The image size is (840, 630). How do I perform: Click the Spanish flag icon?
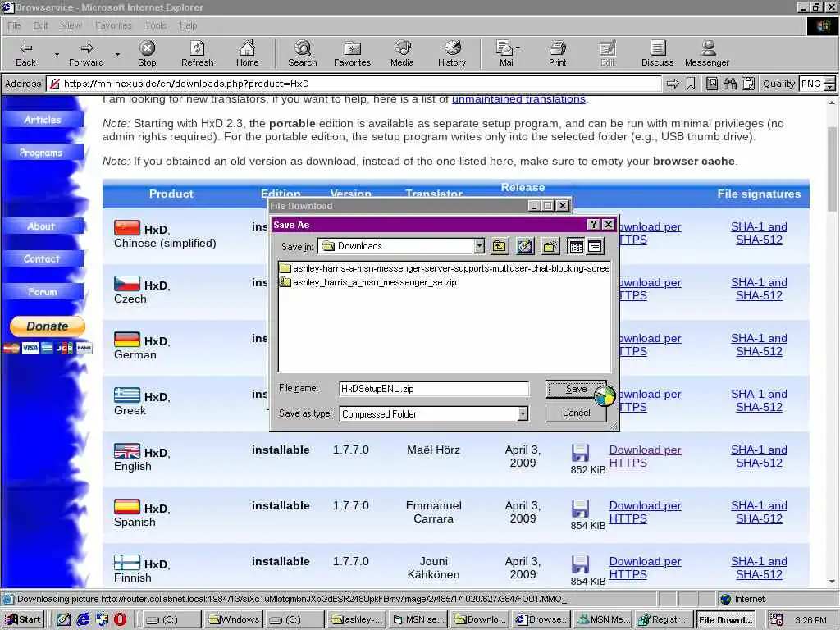127,507
